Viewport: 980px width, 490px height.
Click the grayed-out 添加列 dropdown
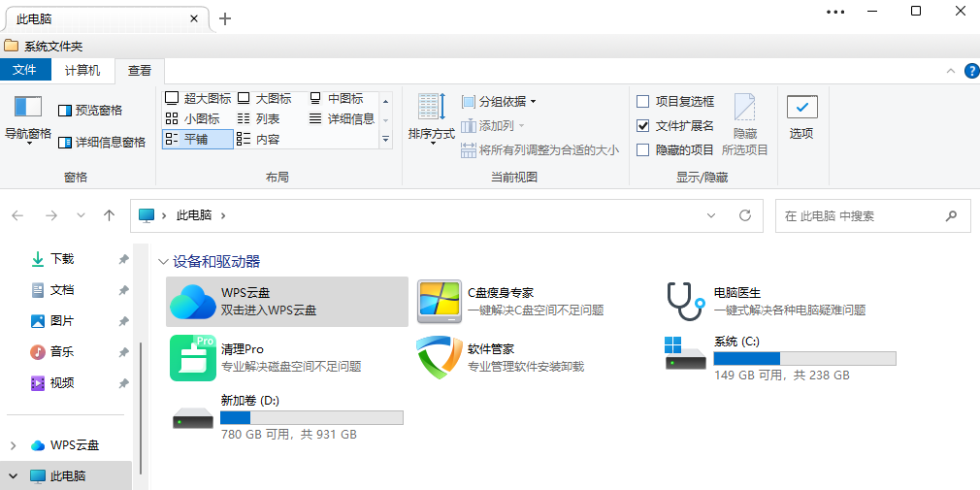click(x=493, y=125)
